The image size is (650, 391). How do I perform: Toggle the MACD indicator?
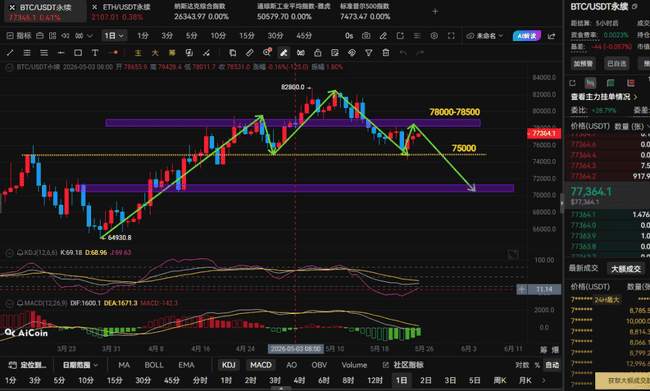pyautogui.click(x=261, y=365)
